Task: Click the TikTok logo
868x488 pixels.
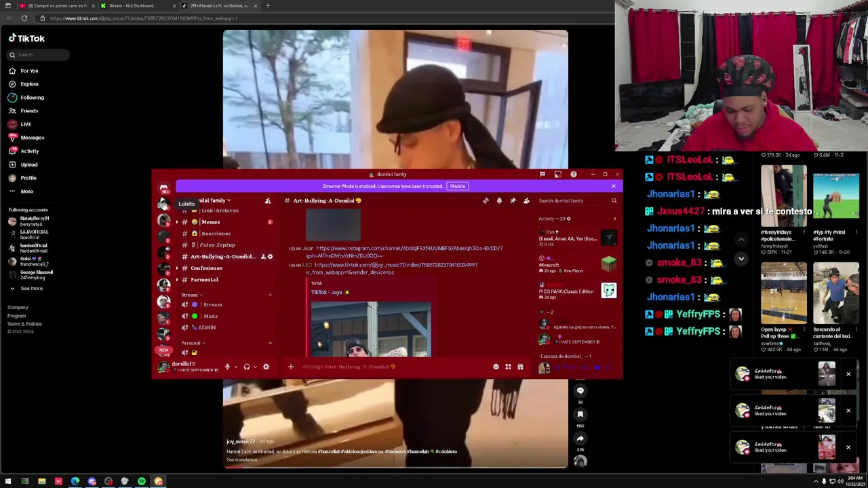Action: [26, 39]
